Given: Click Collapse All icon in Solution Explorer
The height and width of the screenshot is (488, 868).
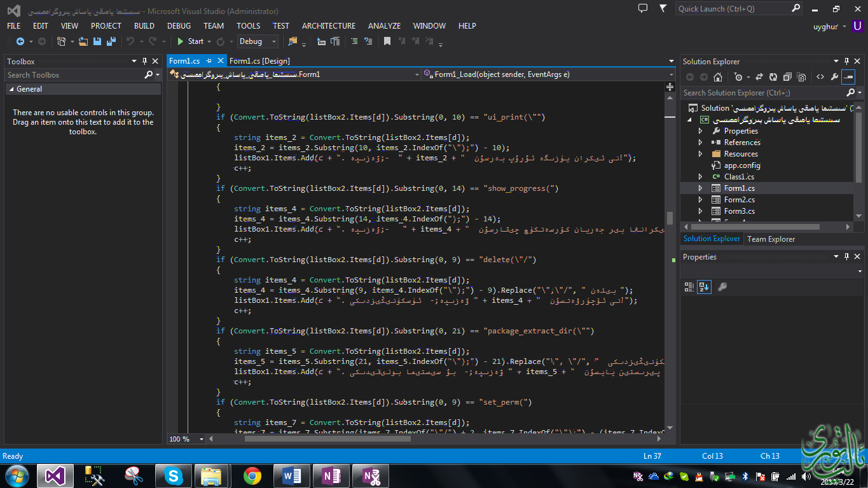Looking at the screenshot, I should (787, 77).
